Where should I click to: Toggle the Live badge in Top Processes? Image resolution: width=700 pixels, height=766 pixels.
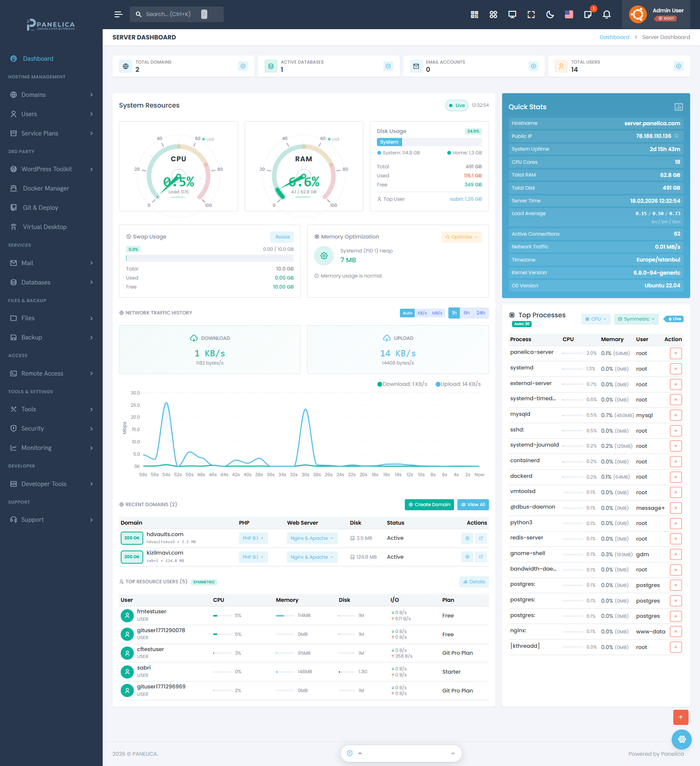(674, 319)
